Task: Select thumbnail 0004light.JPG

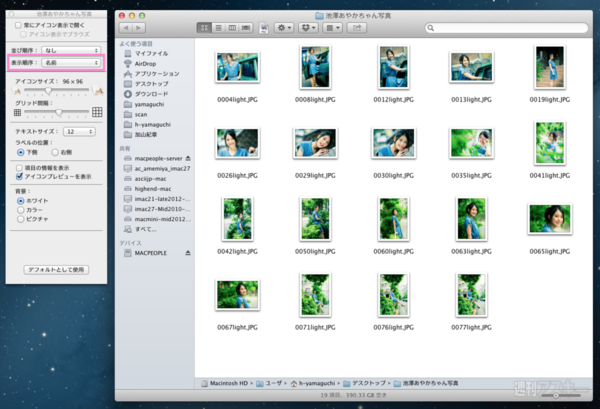Action: pyautogui.click(x=238, y=67)
